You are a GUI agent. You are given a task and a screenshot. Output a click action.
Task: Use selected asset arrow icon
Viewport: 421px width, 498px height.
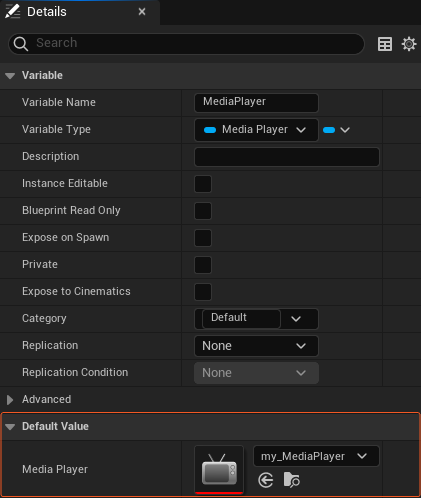pyautogui.click(x=266, y=480)
